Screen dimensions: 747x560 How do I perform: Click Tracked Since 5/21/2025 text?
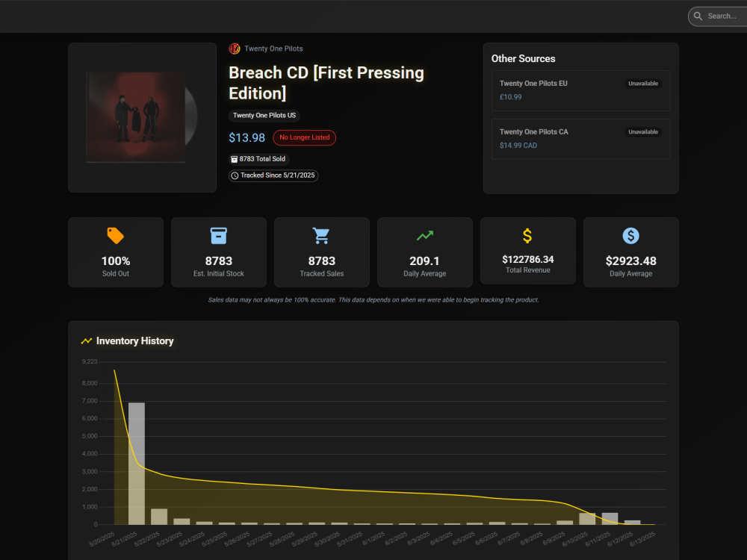coord(277,175)
